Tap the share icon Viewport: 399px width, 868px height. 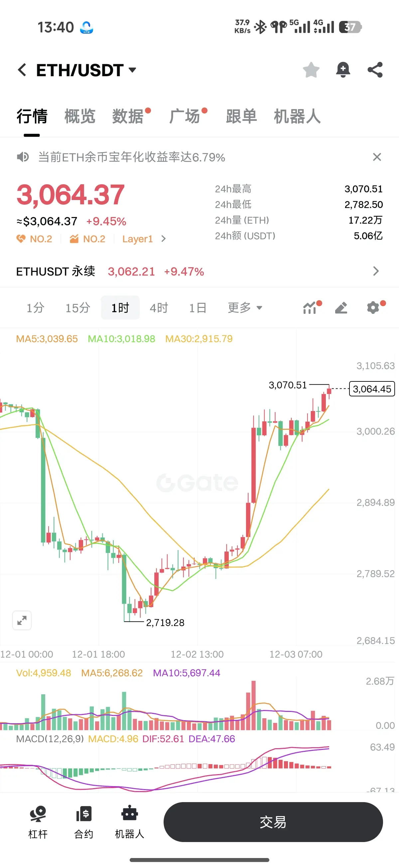click(375, 70)
